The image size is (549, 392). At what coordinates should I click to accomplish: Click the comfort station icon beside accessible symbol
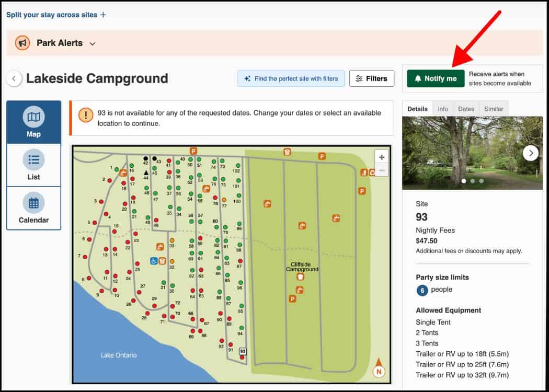tap(162, 261)
